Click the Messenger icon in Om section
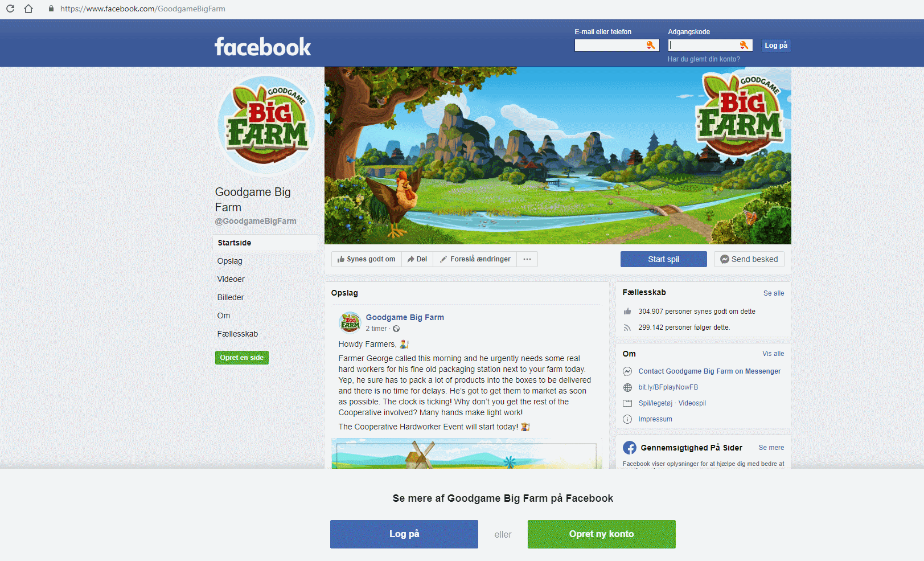 point(627,371)
